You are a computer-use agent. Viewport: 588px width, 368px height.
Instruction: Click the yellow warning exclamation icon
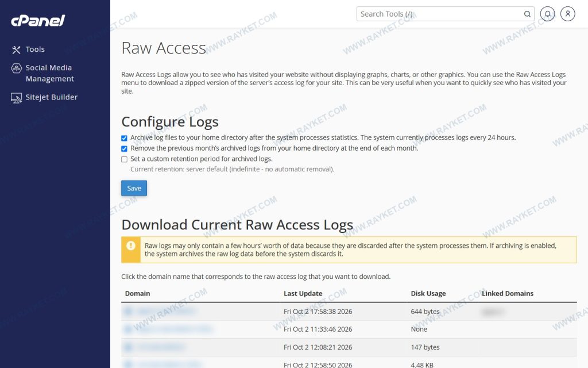[x=131, y=246]
